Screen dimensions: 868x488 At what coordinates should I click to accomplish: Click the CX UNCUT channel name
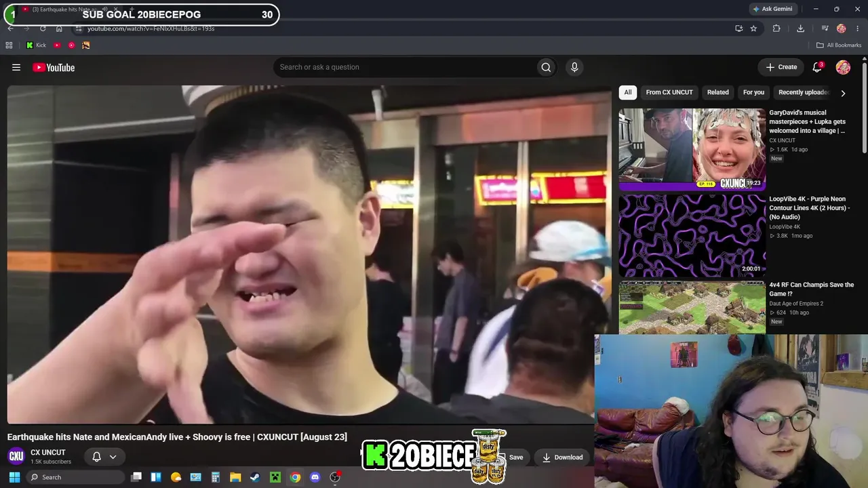click(x=48, y=452)
